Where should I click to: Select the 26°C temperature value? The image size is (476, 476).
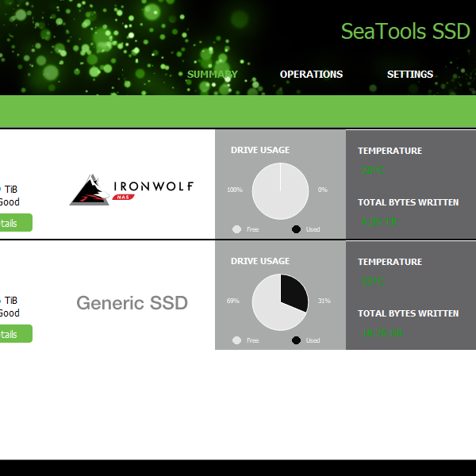pos(373,171)
